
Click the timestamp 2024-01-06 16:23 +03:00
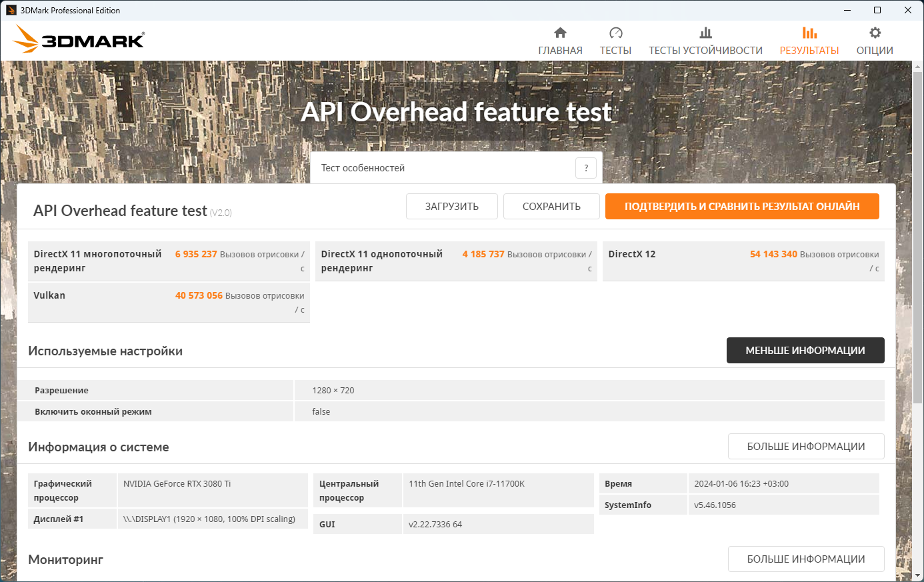[741, 484]
